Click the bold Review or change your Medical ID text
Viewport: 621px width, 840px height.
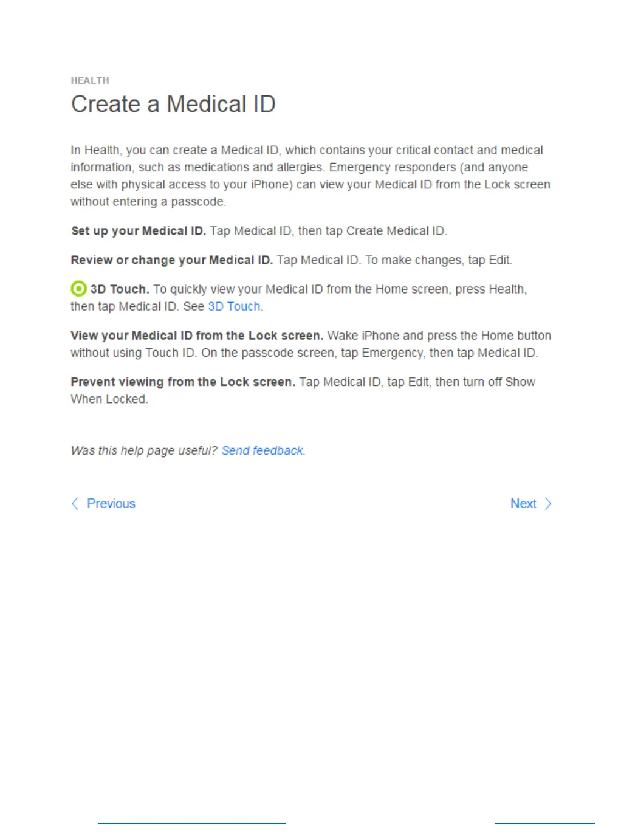172,260
